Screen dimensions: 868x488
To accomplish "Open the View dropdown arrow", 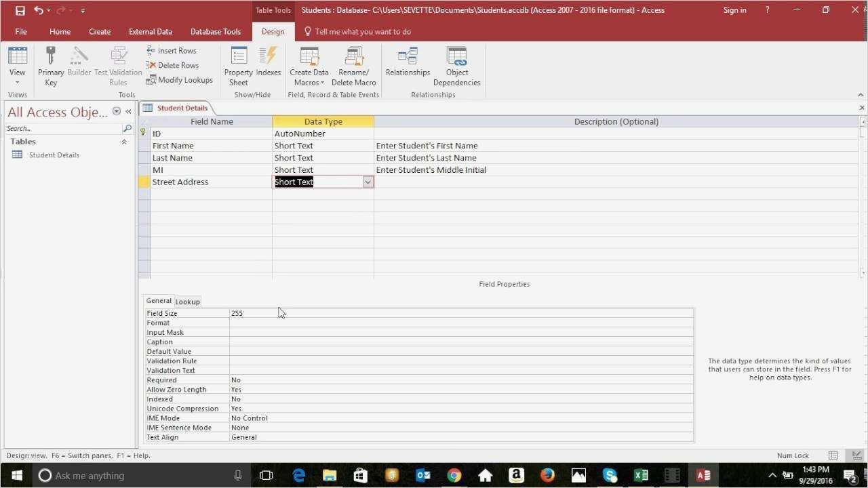I will tap(17, 81).
